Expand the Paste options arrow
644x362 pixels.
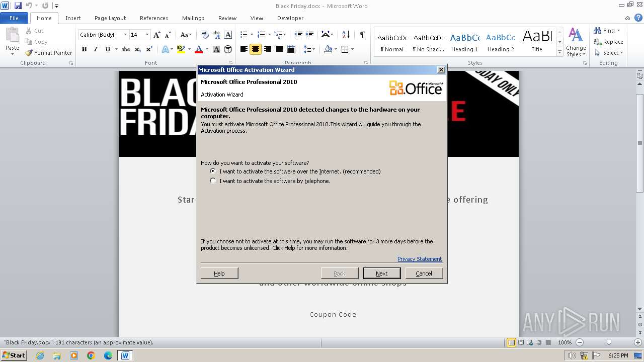pyautogui.click(x=12, y=54)
